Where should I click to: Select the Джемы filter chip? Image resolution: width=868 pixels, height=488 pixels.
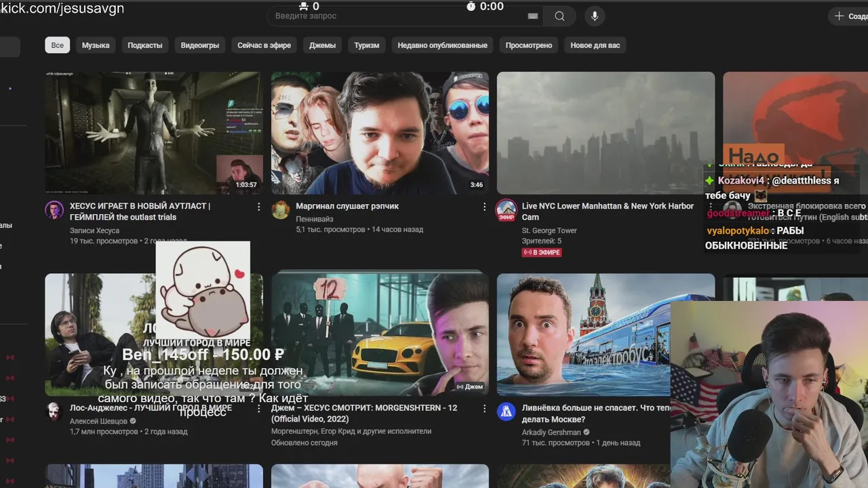click(323, 45)
